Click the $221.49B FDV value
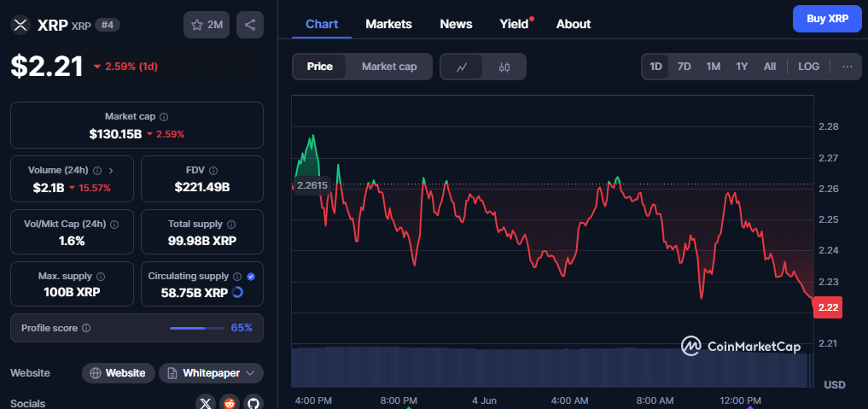This screenshot has height=409, width=868. tap(202, 187)
